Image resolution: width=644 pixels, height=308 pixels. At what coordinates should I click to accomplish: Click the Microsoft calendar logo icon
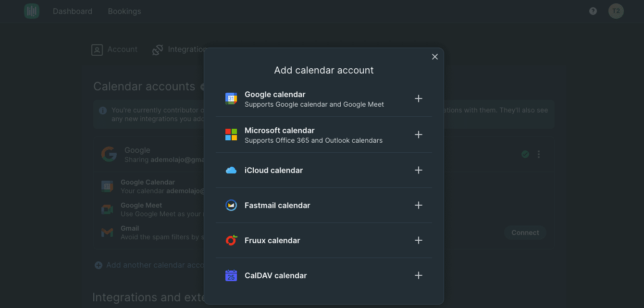(x=231, y=135)
